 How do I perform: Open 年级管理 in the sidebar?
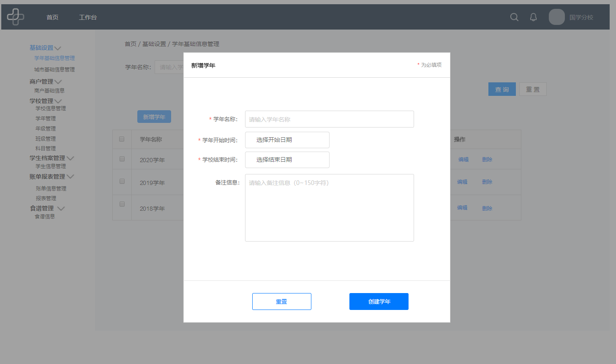coord(46,129)
